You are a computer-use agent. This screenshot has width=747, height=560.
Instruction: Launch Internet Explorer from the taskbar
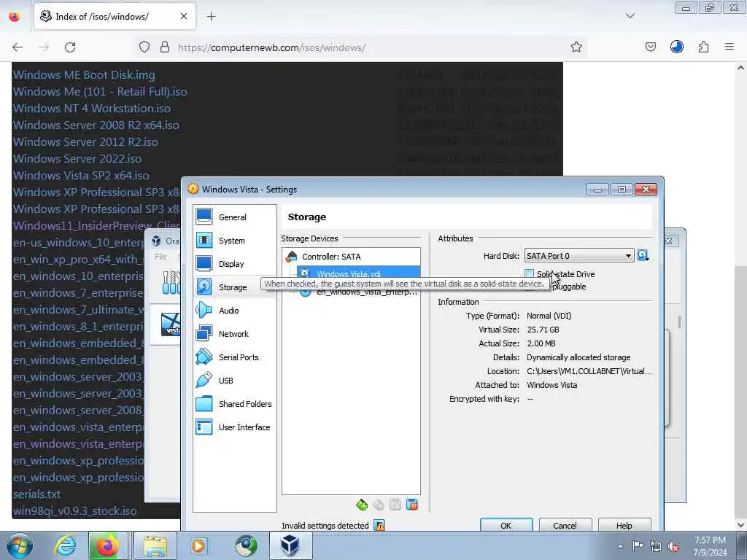pos(65,545)
